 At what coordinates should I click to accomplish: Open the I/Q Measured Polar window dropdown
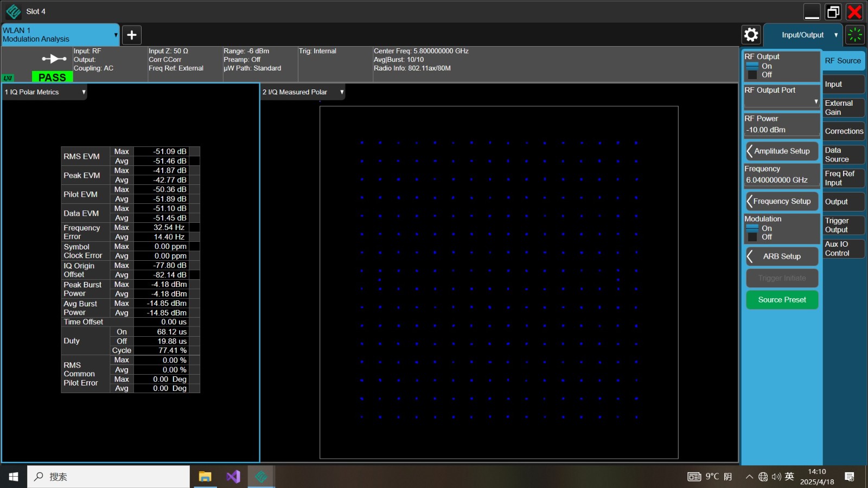(x=342, y=92)
